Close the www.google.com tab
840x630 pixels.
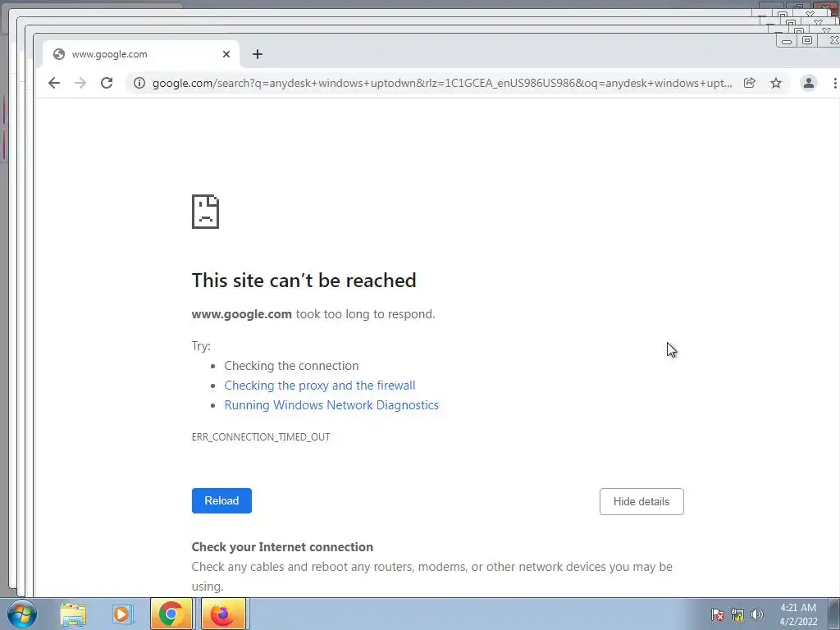point(226,54)
